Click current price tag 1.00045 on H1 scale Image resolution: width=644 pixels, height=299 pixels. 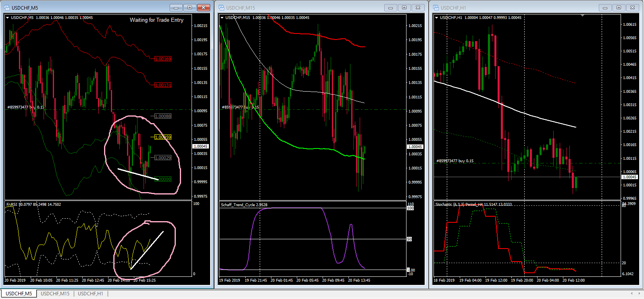coord(629,177)
